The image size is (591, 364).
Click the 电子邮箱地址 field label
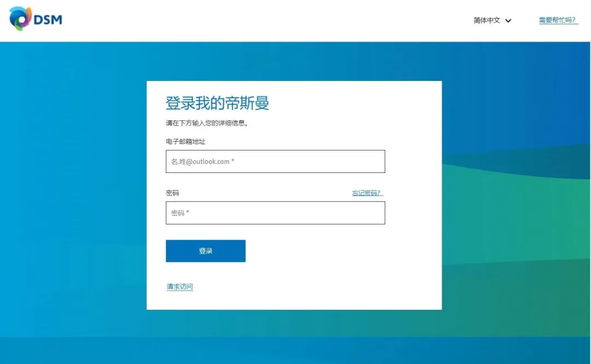pyautogui.click(x=186, y=142)
